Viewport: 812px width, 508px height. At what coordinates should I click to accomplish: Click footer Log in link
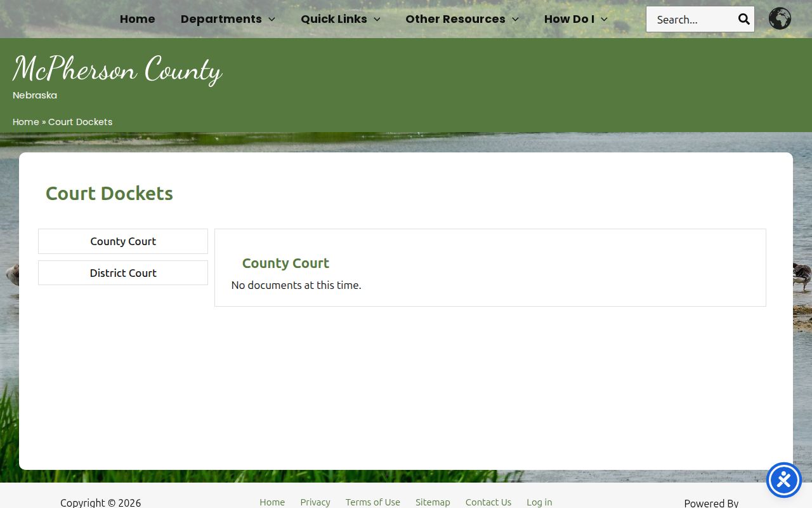[x=539, y=502]
